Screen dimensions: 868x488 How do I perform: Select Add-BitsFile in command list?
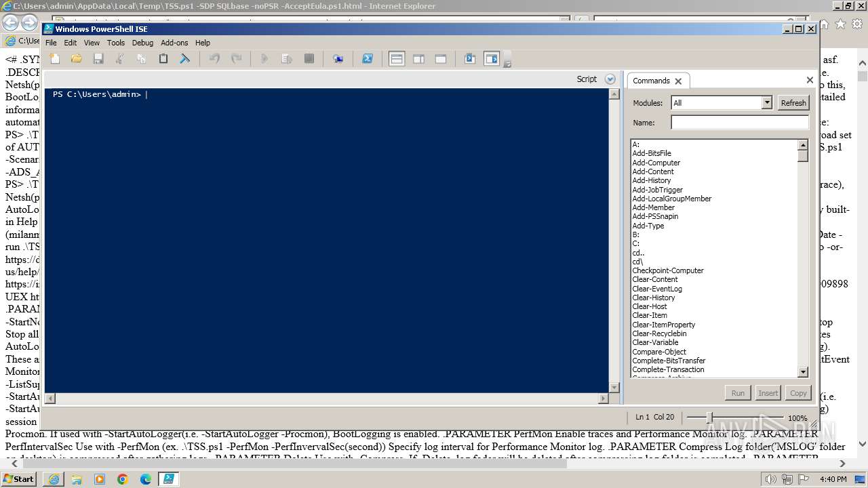coord(652,153)
